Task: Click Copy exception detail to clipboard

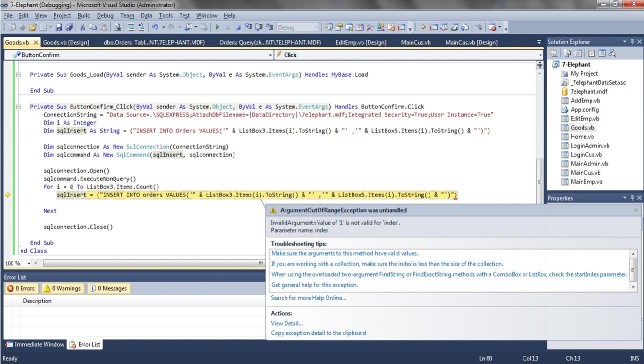Action: pos(318,332)
